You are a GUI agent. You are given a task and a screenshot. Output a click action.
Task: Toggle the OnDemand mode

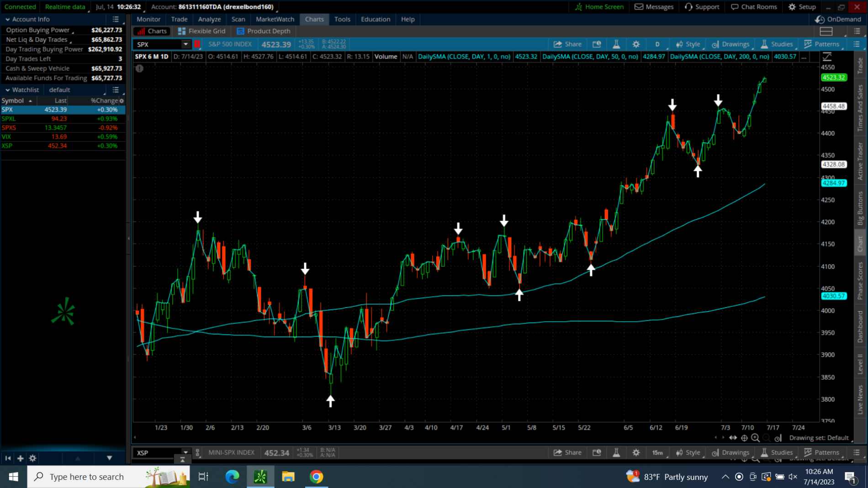pos(838,19)
